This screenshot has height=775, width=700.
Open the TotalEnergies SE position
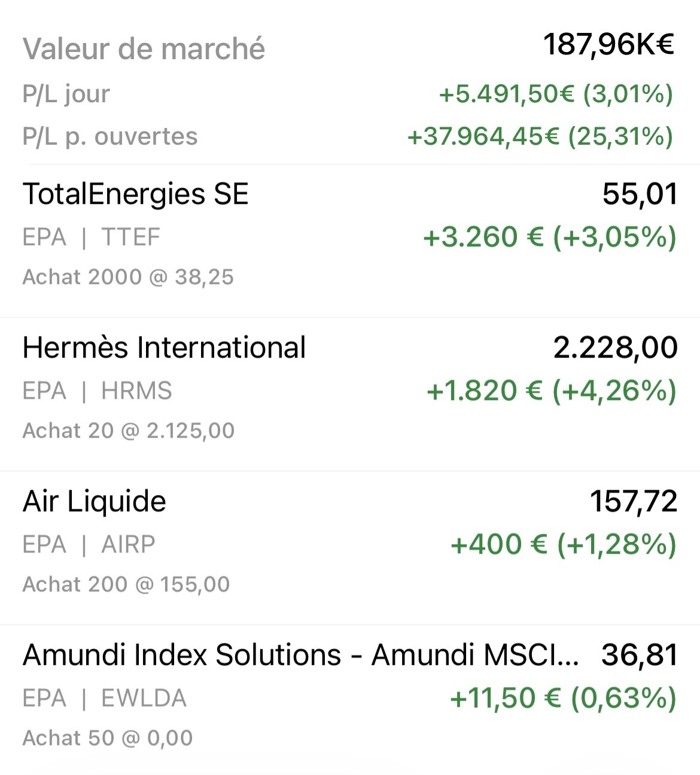136,194
